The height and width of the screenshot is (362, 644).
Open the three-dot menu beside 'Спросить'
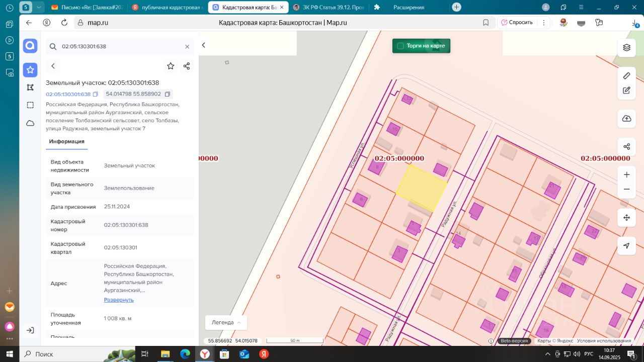[x=544, y=23]
